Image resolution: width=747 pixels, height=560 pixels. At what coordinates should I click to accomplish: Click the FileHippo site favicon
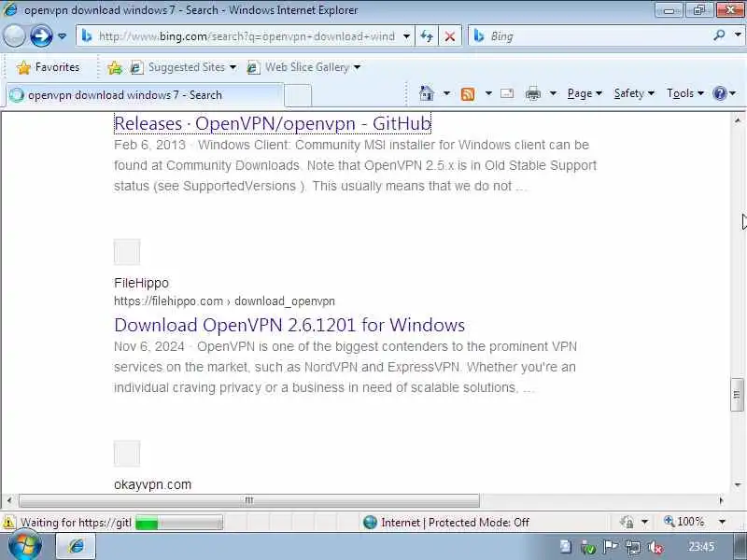point(127,251)
